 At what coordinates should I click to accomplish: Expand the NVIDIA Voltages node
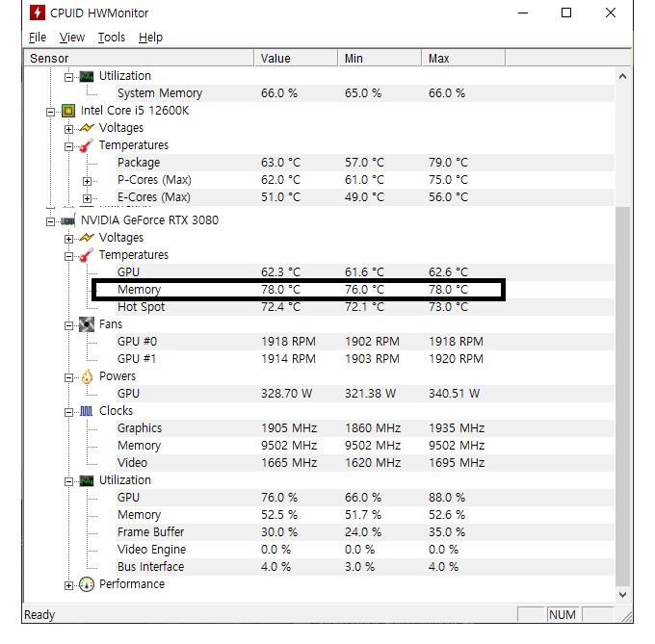click(x=69, y=239)
